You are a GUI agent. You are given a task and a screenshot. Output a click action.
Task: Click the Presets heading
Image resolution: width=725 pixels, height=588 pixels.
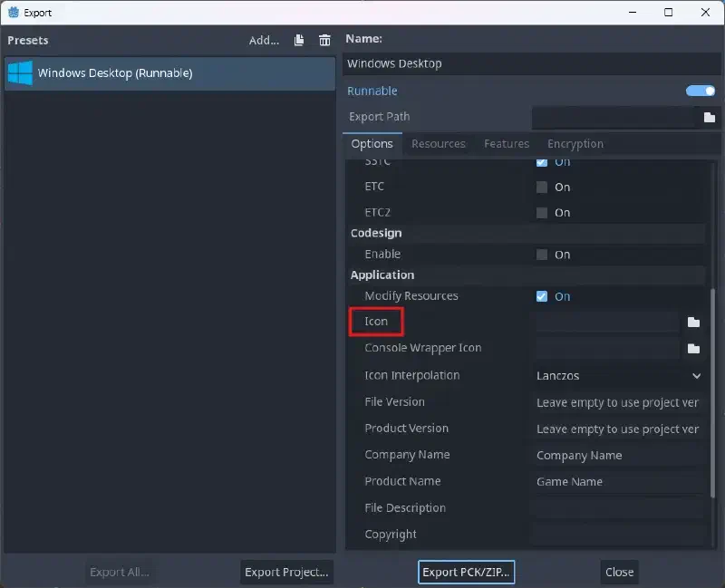pos(28,41)
